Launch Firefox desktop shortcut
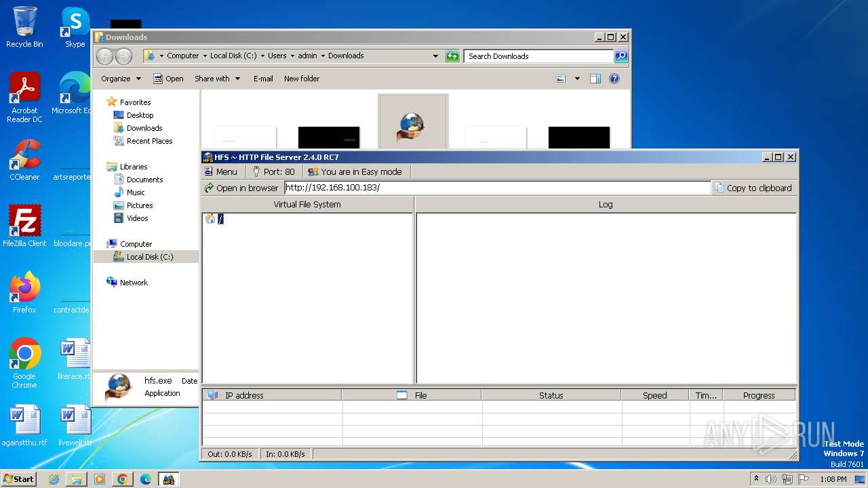 tap(24, 292)
